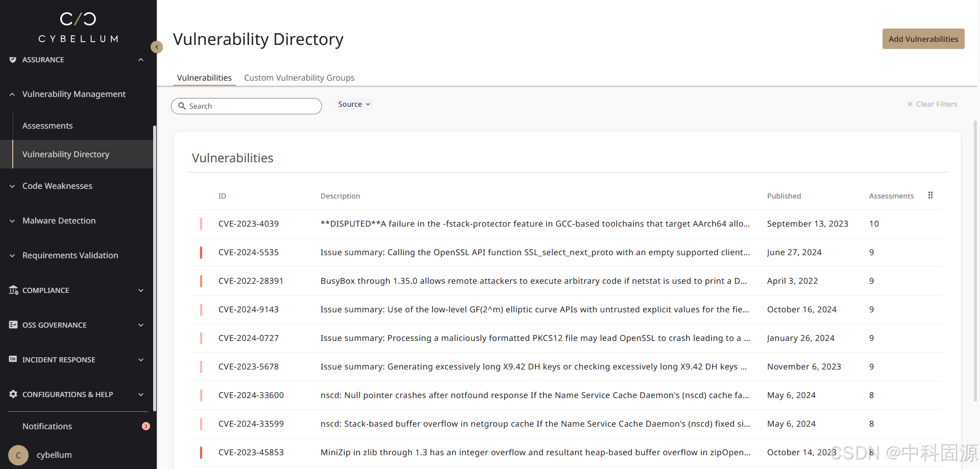Open Assessments in the sidebar
980x469 pixels.
tap(47, 126)
